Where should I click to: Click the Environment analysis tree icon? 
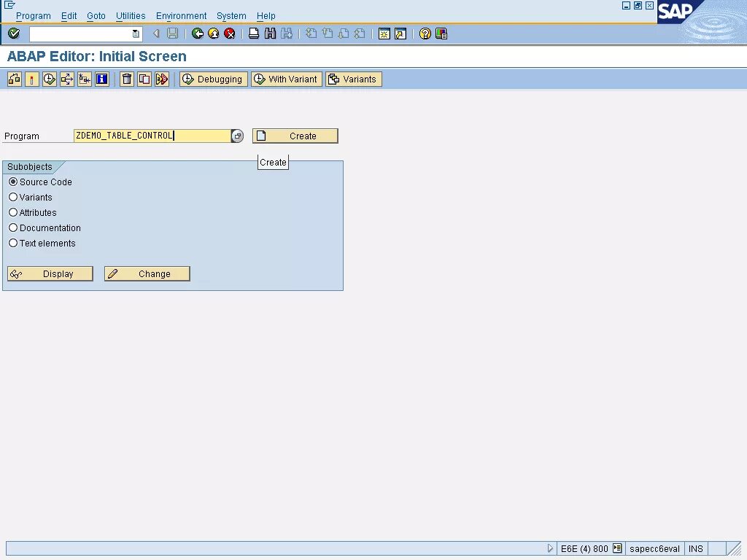[85, 79]
